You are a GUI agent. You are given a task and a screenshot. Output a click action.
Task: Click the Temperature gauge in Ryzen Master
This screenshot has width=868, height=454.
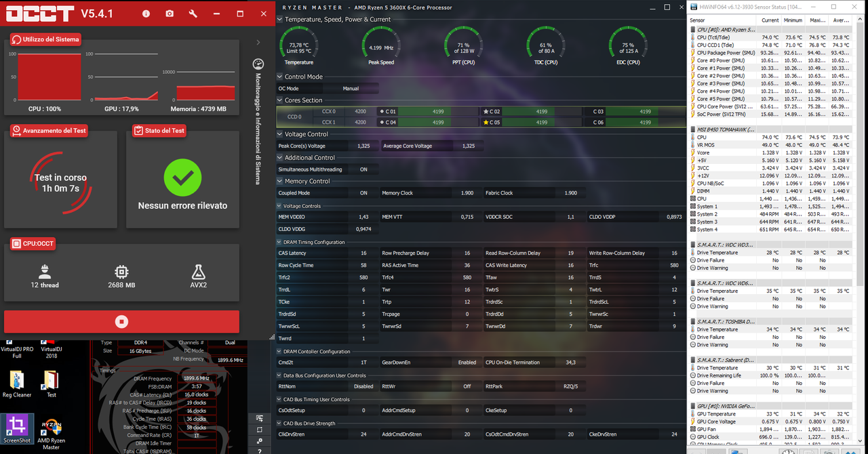[x=299, y=47]
